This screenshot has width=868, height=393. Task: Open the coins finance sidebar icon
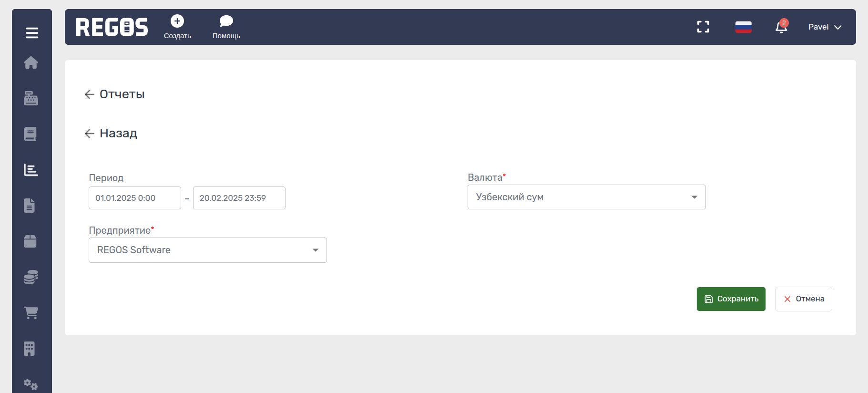click(31, 277)
